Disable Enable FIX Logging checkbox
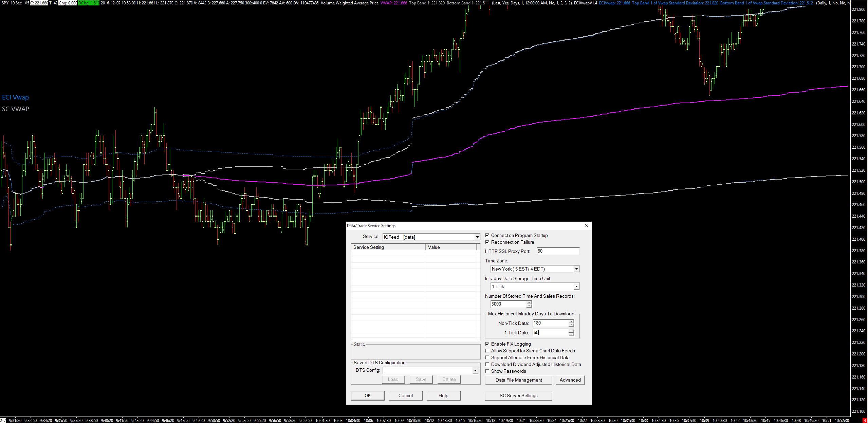The image size is (868, 424). (487, 344)
